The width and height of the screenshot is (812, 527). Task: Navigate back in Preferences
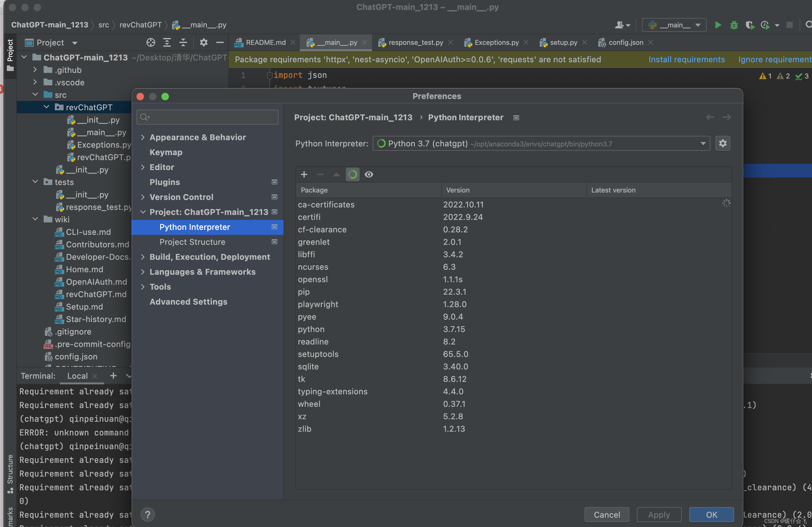[710, 117]
